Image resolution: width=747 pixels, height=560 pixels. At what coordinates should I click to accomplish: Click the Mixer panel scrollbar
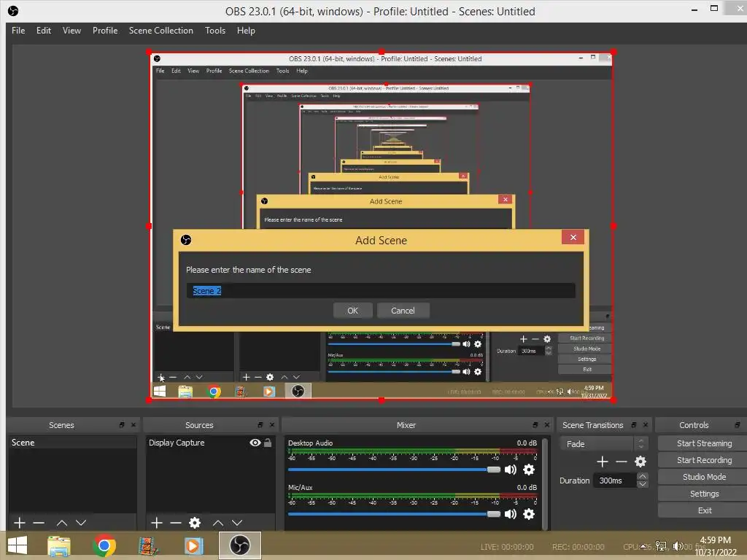click(x=544, y=483)
